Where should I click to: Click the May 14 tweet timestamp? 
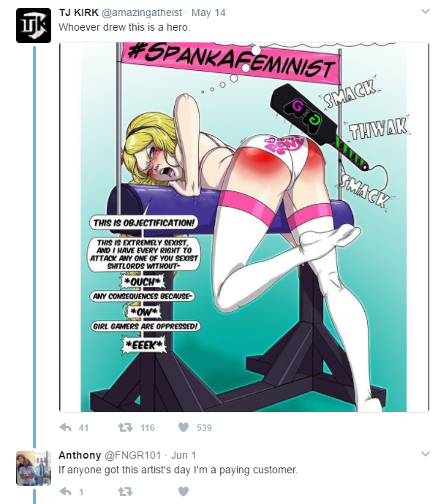click(x=208, y=13)
